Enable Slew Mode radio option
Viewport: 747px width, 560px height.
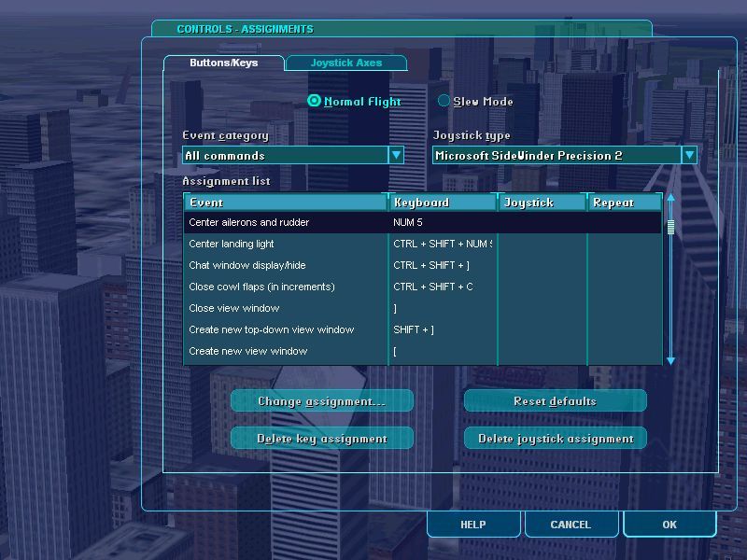tap(444, 101)
